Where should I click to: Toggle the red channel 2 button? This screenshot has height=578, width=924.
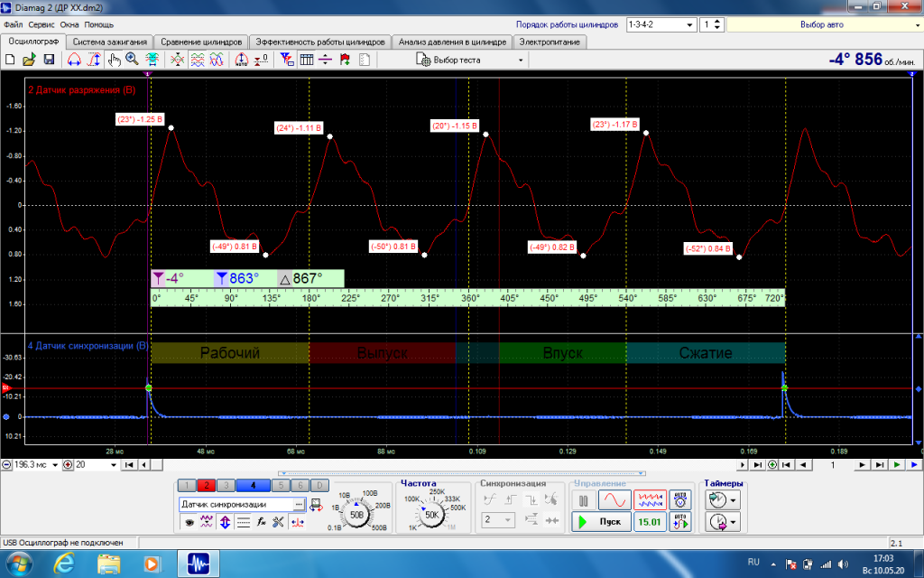[206, 485]
